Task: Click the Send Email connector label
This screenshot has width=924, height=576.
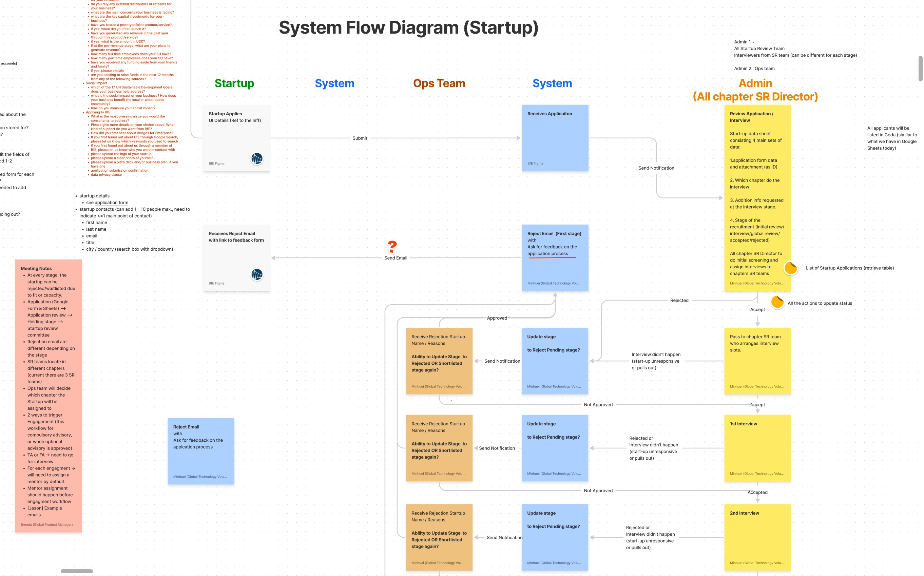Action: point(396,258)
